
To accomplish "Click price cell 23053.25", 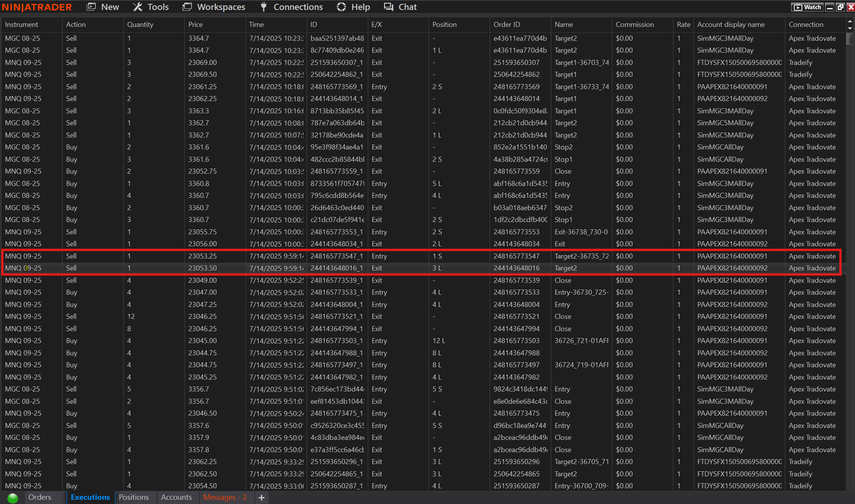I will coord(215,256).
